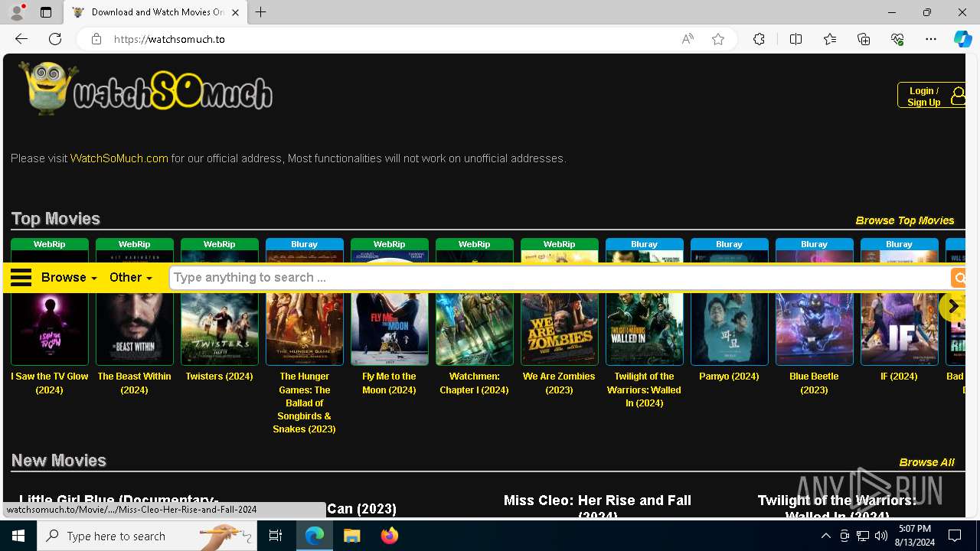Open Copilot sidebar
The width and height of the screenshot is (980, 551).
(962, 39)
